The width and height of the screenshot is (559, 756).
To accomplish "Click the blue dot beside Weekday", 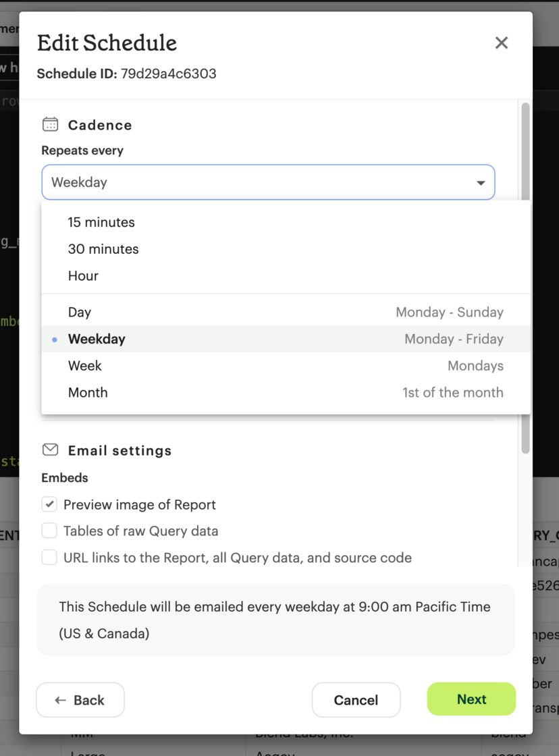I will click(55, 340).
